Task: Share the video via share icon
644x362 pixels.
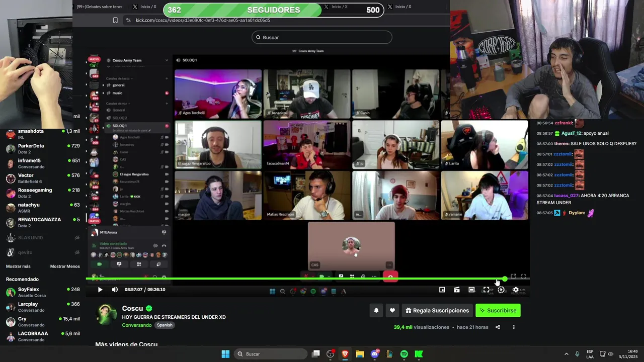Action: [x=498, y=327]
